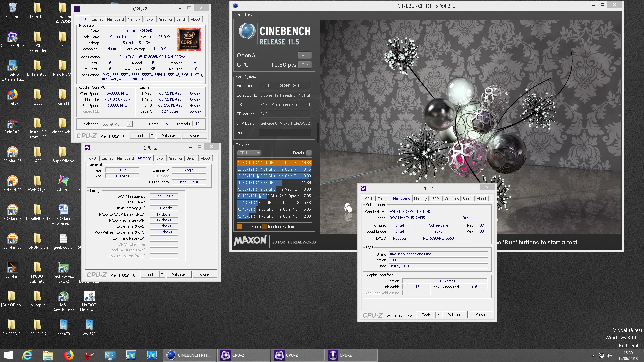The width and height of the screenshot is (644, 362).
Task: Switch to Graphics tab in CPU-Z Mainboard window
Action: point(451,199)
